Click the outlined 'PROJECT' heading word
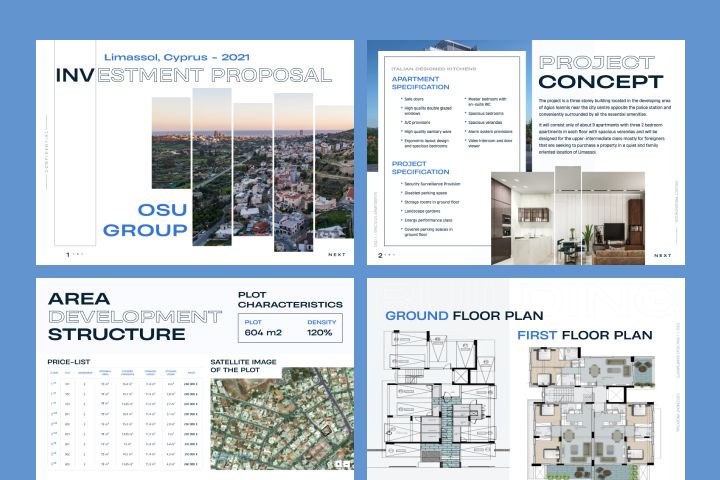Viewport: 720px width, 480px height. point(596,62)
